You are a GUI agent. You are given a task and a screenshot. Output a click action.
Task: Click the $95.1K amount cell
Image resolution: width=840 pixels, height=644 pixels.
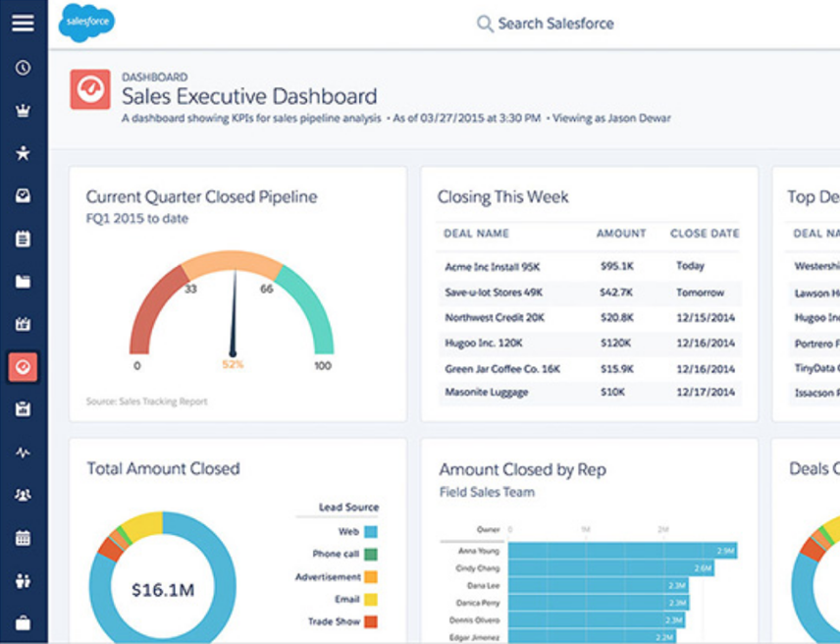(616, 266)
